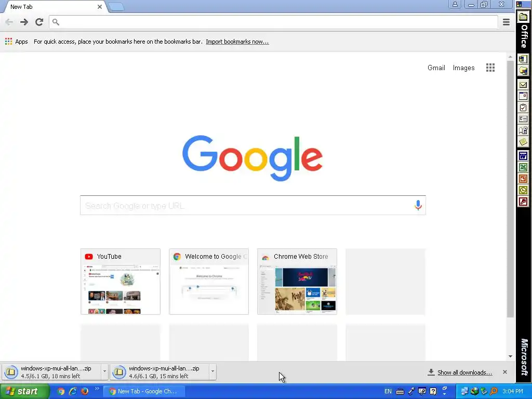Open Microsoft PowerPoint from Office shortcut bar

tap(523, 179)
